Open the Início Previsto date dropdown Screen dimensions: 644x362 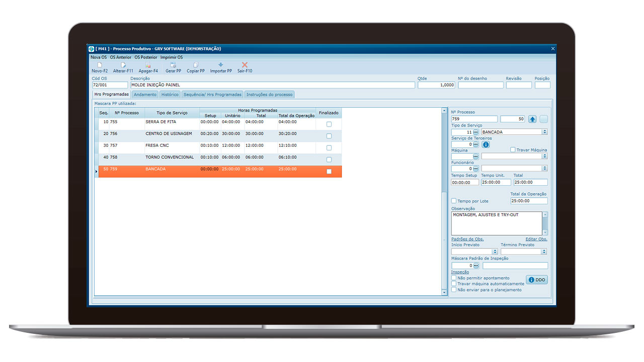[495, 251]
